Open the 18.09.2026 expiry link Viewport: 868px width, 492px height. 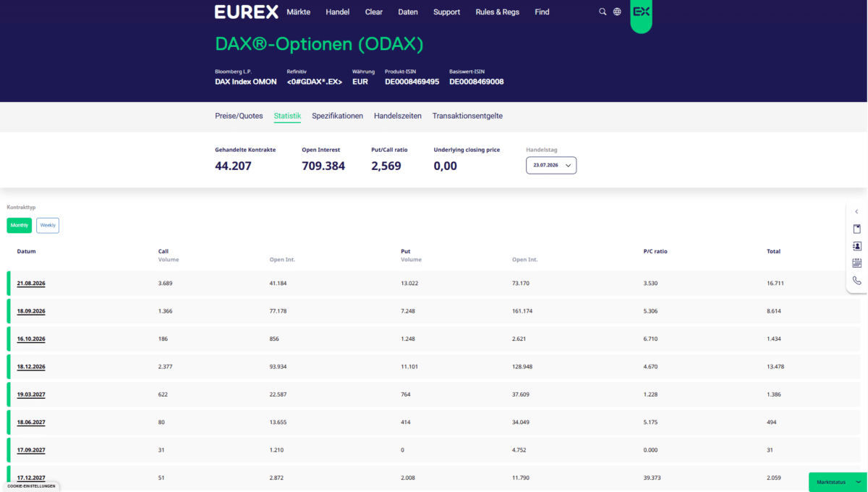tap(31, 311)
